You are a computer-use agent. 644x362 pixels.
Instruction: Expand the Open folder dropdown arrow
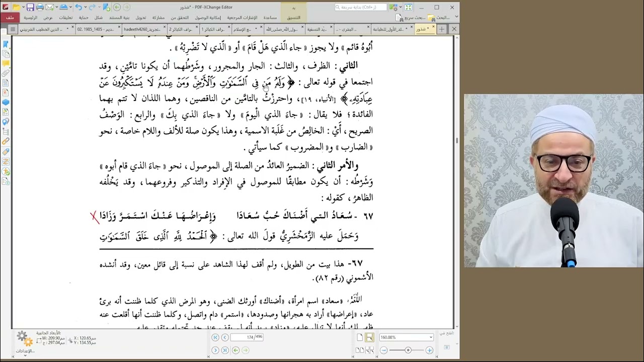[23, 7]
